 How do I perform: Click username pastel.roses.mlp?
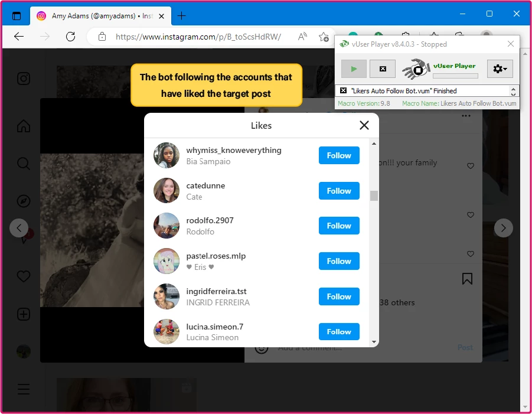[216, 256]
